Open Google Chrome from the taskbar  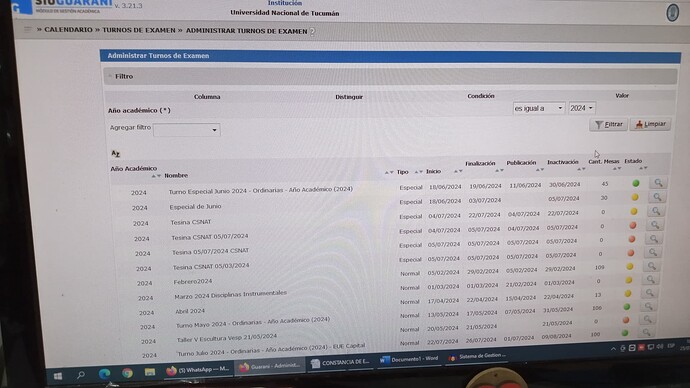pos(128,373)
